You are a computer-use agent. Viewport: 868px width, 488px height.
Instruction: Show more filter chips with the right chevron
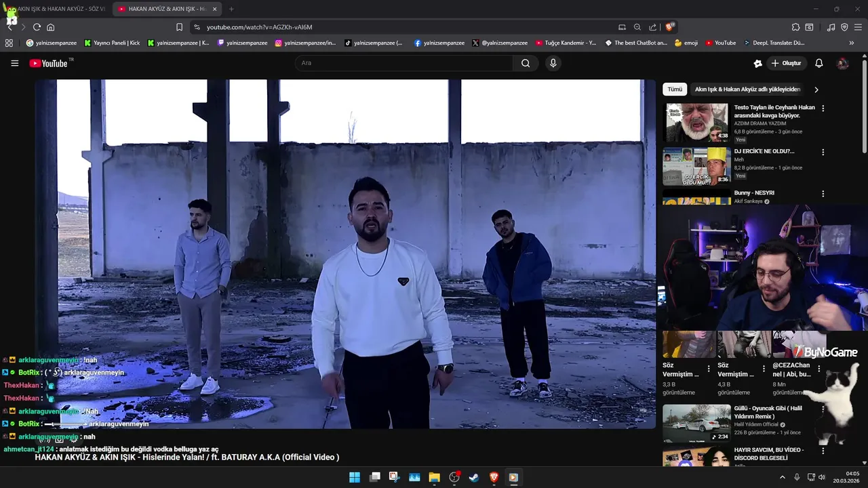pos(816,89)
